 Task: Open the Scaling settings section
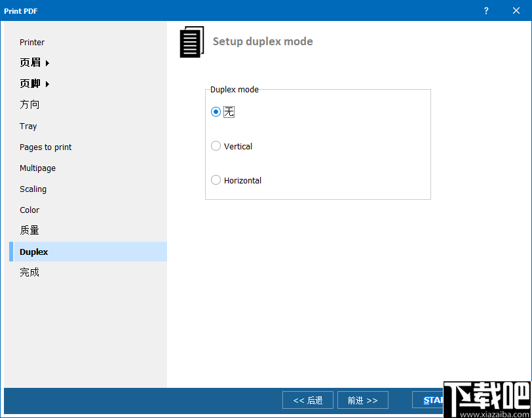point(33,189)
